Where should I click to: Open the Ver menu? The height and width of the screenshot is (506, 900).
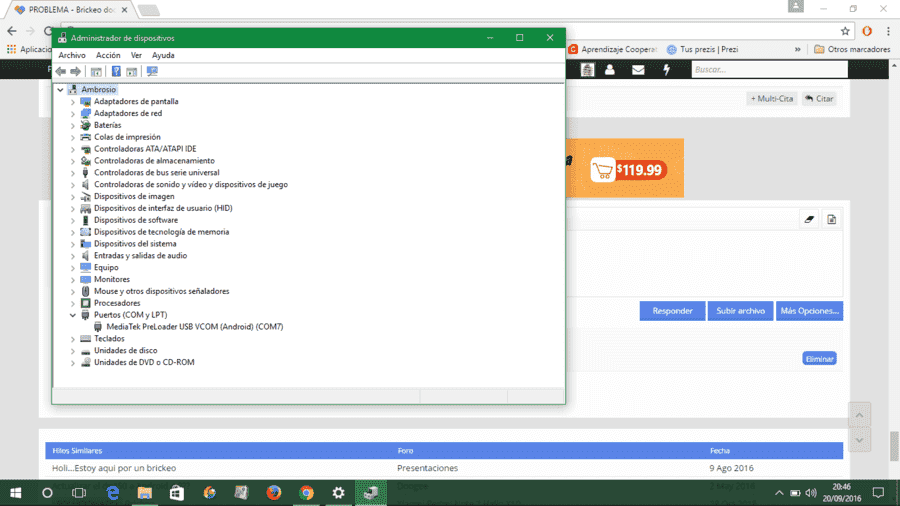(x=136, y=55)
